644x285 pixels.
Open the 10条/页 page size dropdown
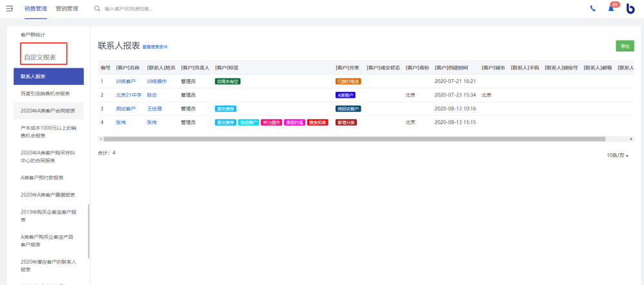(x=618, y=156)
